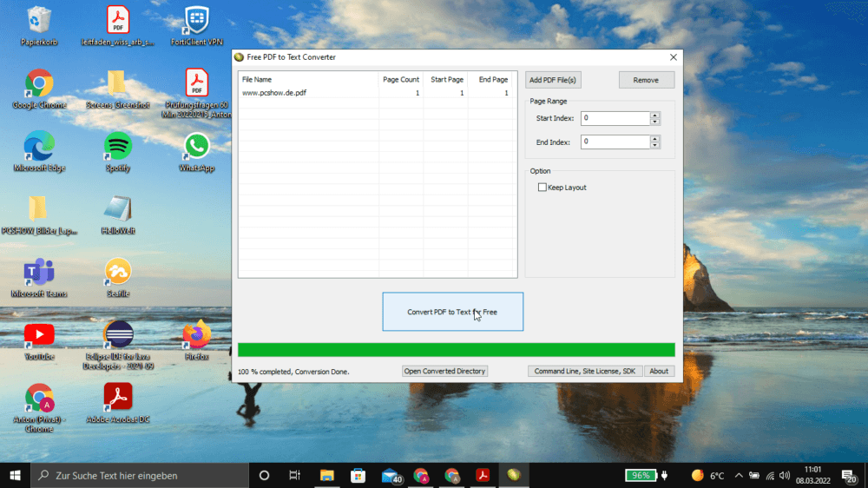This screenshot has height=488, width=868.
Task: Select the Spotify desktop icon
Action: pos(117,152)
